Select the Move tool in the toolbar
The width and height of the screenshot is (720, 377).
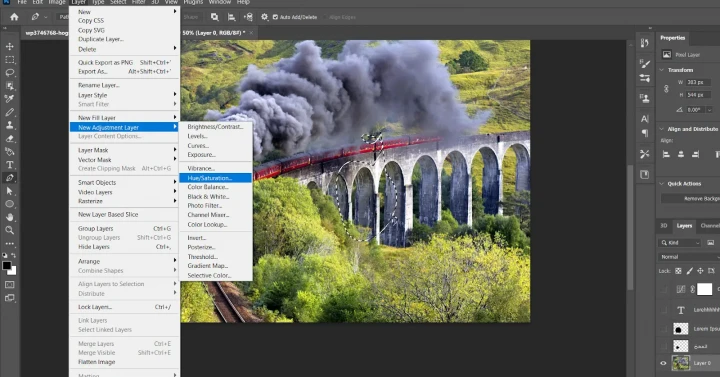coord(10,46)
